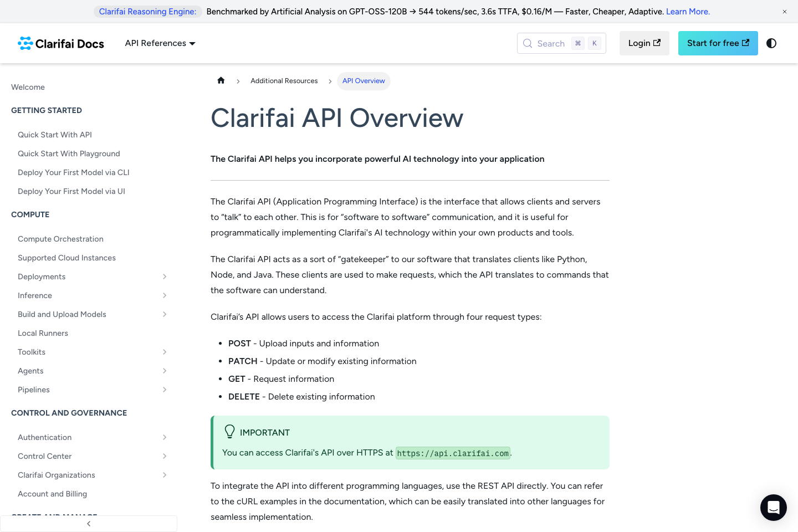The height and width of the screenshot is (532, 798).
Task: Click the home icon in the breadcrumb
Action: [221, 80]
